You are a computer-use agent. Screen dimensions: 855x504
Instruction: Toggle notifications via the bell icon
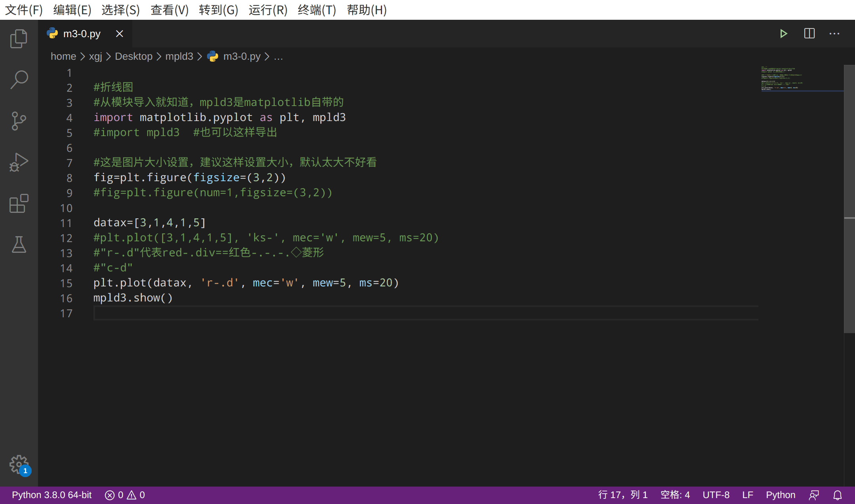838,495
